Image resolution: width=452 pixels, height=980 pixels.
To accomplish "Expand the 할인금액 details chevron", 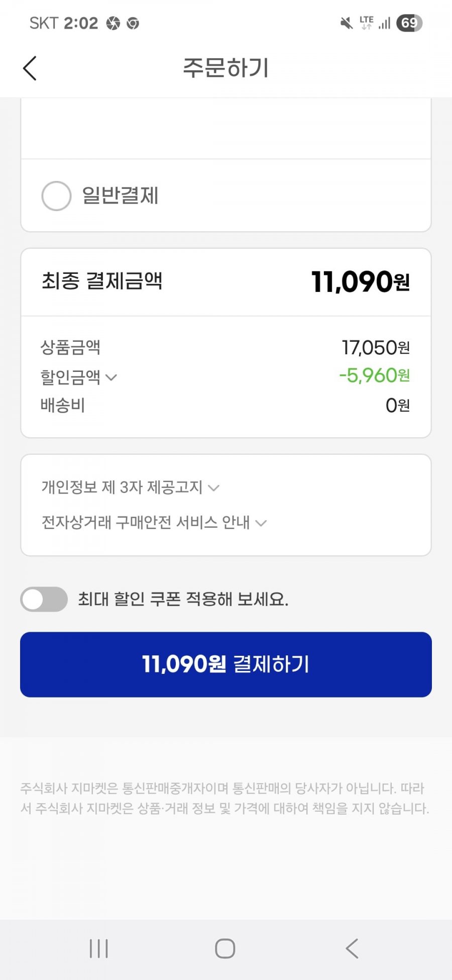I will (x=111, y=377).
